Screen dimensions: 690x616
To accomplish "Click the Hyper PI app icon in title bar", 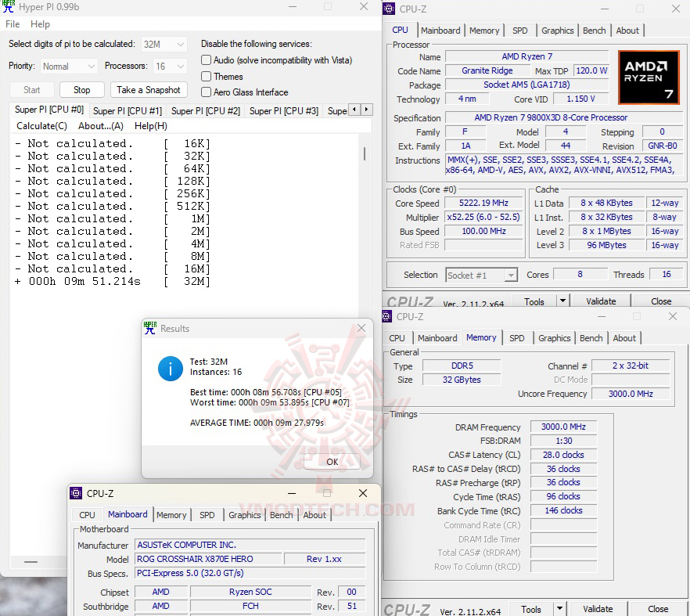I will [9, 6].
